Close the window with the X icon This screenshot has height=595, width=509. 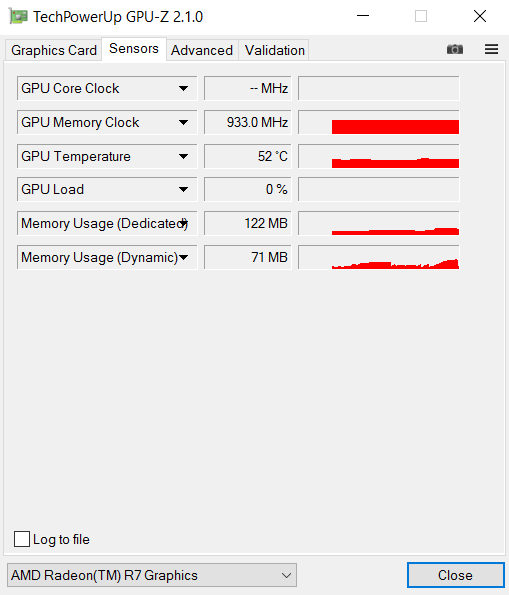tap(480, 16)
